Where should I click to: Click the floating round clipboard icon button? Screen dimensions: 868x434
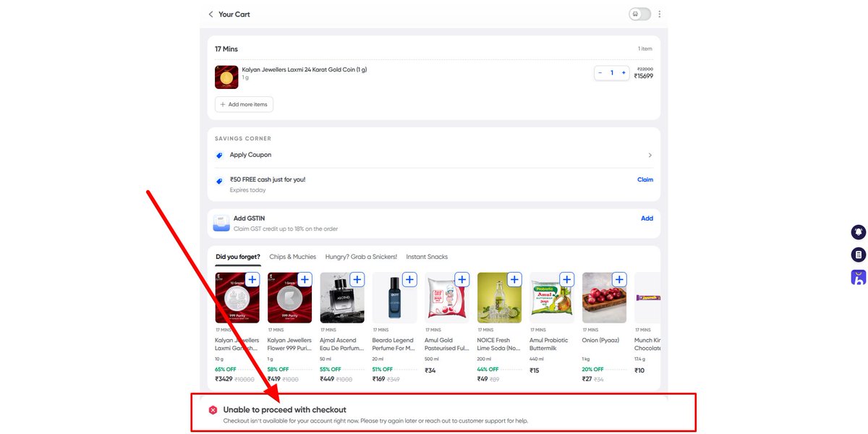[x=858, y=255]
